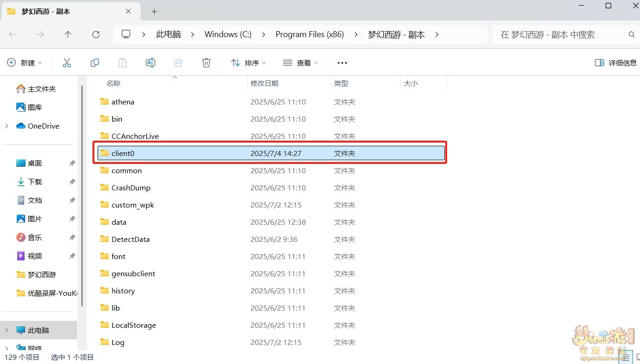
Task: Click 此电脑 breadcrumb in address bar
Action: tap(168, 34)
